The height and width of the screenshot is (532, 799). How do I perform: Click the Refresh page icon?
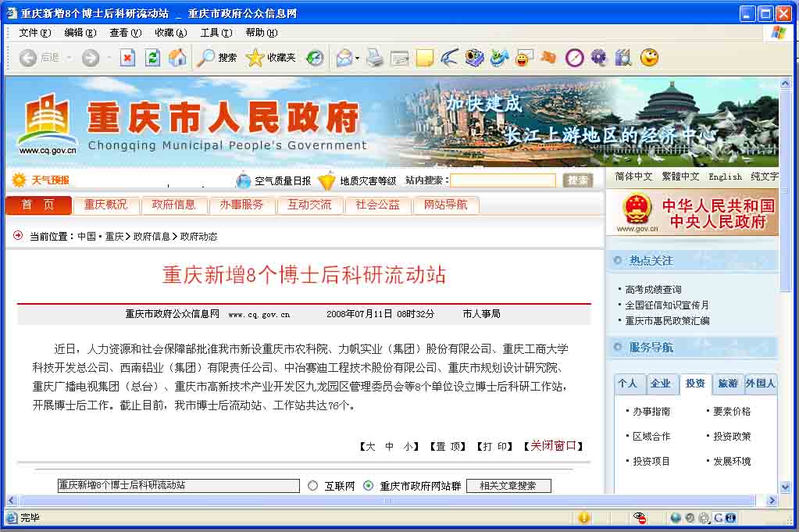point(153,58)
